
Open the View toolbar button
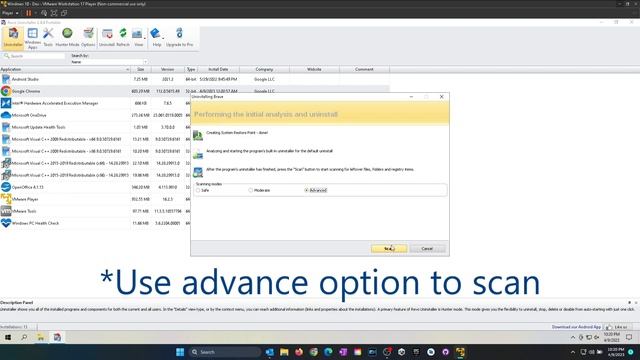(138, 38)
